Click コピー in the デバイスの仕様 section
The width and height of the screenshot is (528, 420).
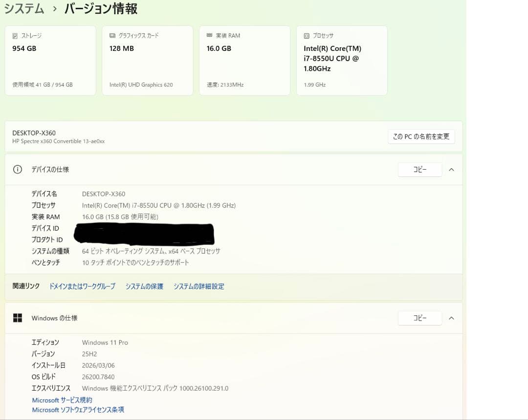pos(419,169)
